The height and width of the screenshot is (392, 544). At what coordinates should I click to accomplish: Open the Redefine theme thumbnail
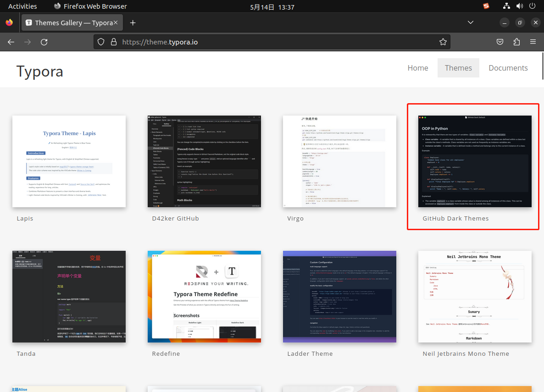tap(205, 297)
